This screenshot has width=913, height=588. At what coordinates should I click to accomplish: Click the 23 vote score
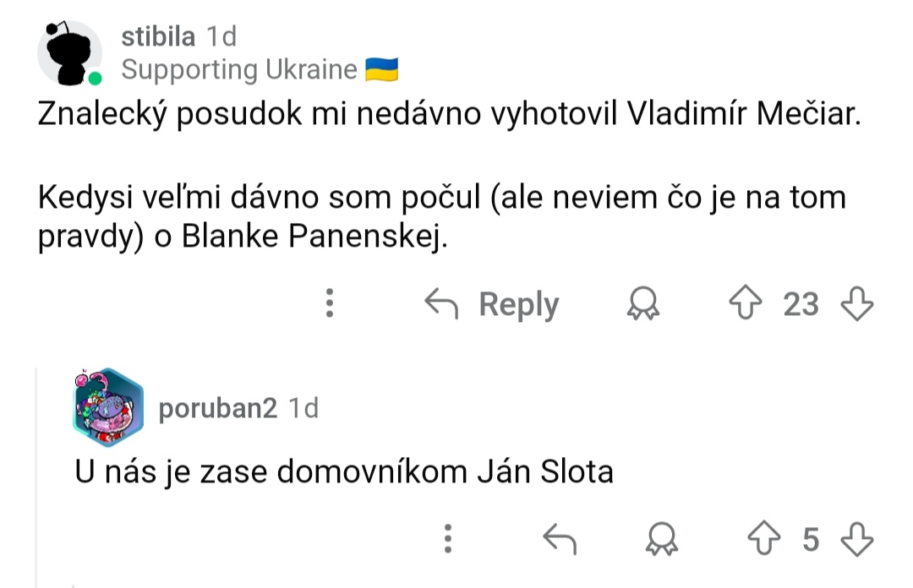tap(801, 304)
